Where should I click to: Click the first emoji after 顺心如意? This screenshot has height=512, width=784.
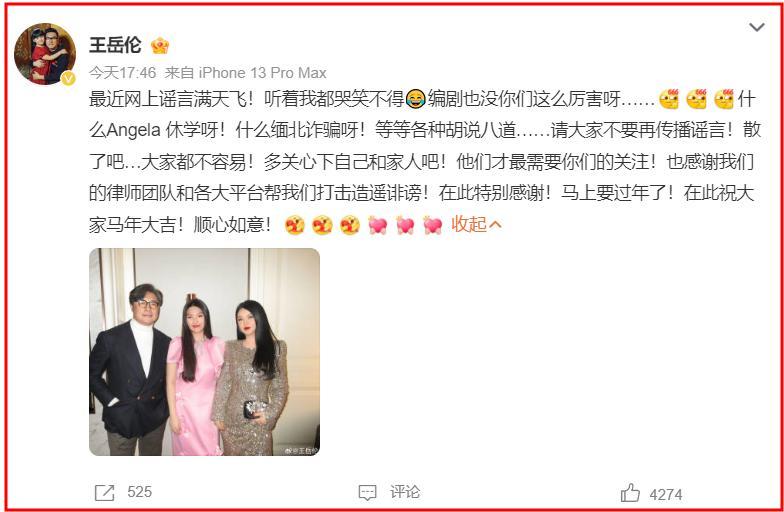pos(294,225)
